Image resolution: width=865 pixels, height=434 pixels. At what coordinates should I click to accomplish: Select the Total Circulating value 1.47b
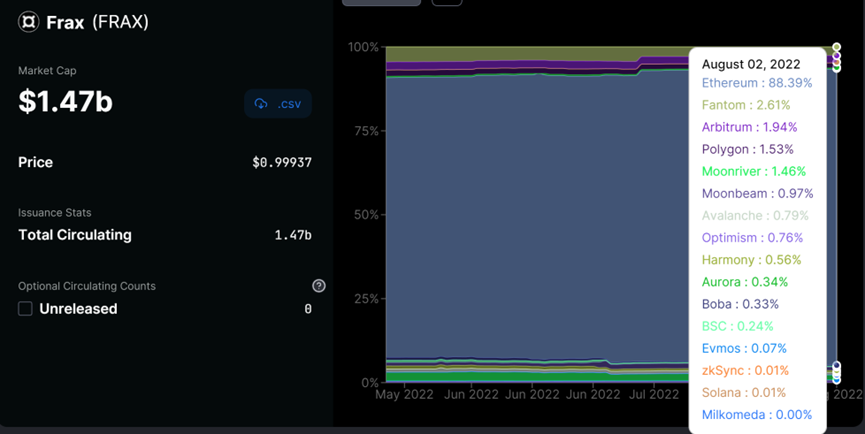pos(293,235)
